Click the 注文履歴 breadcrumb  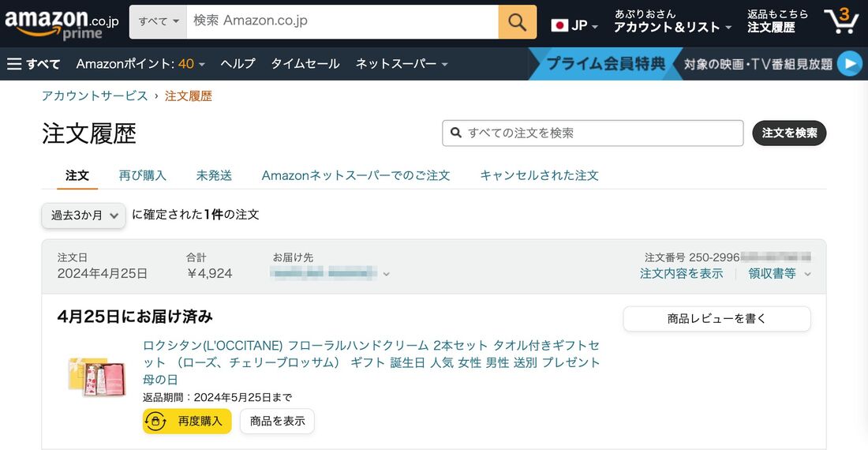pyautogui.click(x=189, y=96)
